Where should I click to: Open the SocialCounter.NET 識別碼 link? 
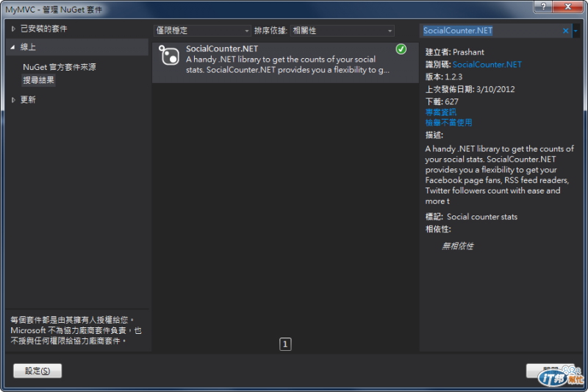pos(487,65)
